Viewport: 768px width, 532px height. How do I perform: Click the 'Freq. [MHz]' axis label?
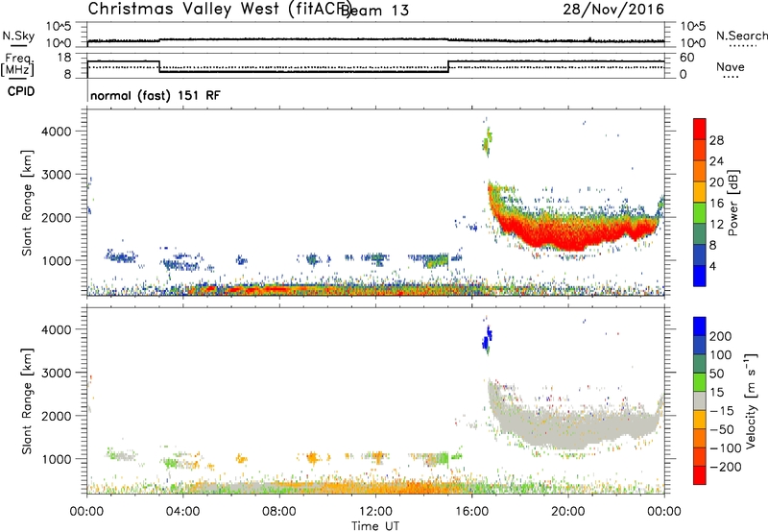click(x=18, y=65)
